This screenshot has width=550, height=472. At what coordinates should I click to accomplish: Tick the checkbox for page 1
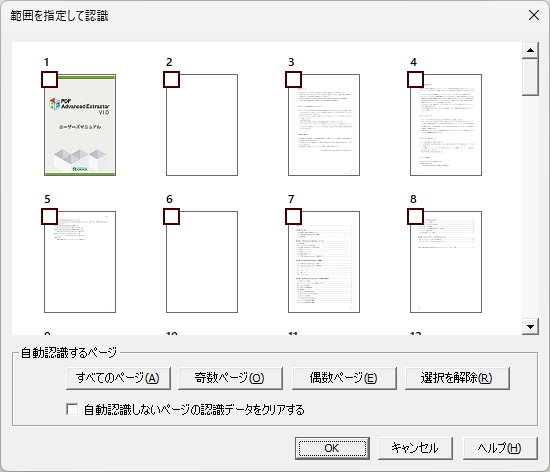[x=49, y=80]
